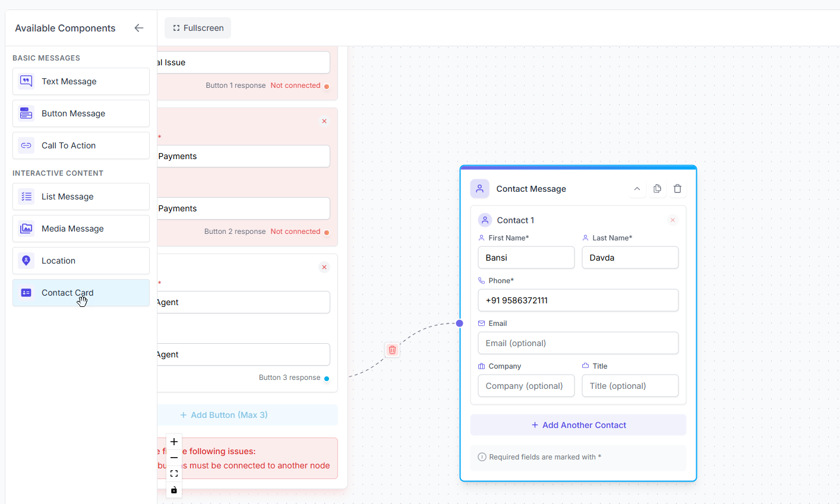Zoom in on the flow canvas
The width and height of the screenshot is (840, 504).
pos(173,441)
